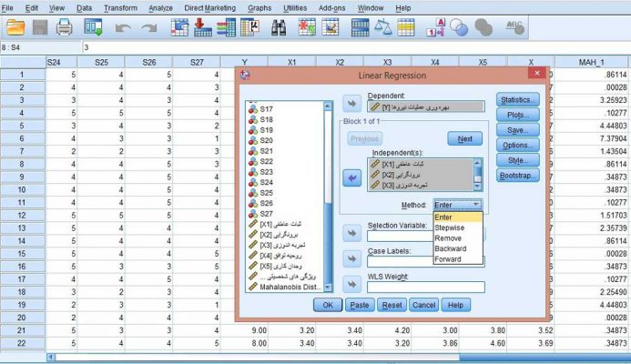Click the S25 column header
This screenshot has height=364, width=631.
pos(101,63)
